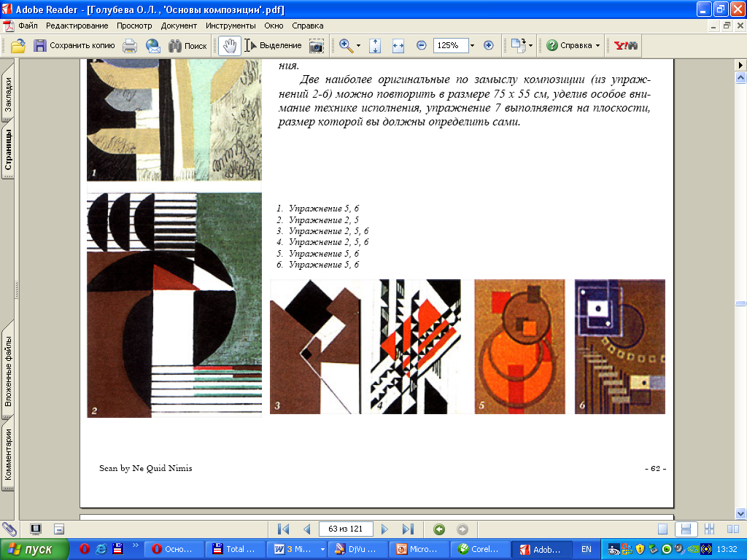The image size is (747, 560).
Task: Click the scroll down arrow
Action: [740, 513]
